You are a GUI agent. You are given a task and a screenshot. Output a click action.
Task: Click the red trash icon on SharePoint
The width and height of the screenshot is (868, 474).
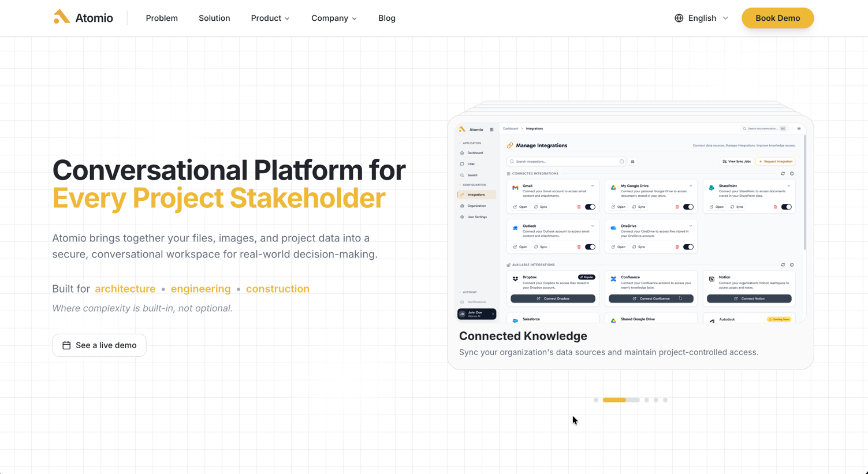[776, 207]
